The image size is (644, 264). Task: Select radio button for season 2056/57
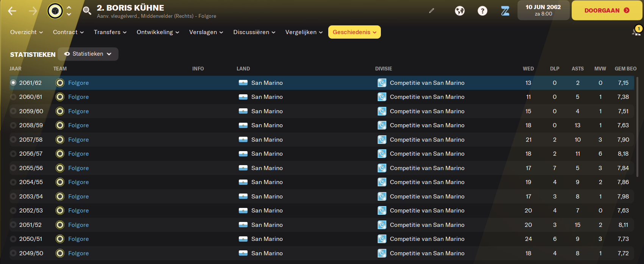click(x=13, y=153)
